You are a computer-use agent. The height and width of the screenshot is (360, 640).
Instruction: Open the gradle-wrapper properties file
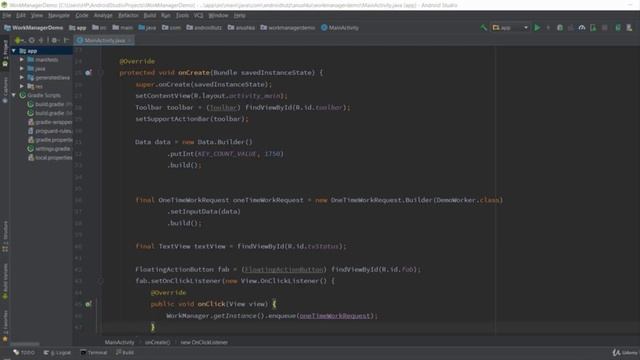pos(49,122)
